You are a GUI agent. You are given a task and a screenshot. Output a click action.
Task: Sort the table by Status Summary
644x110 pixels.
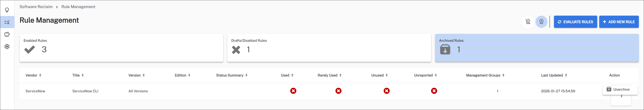click(231, 75)
